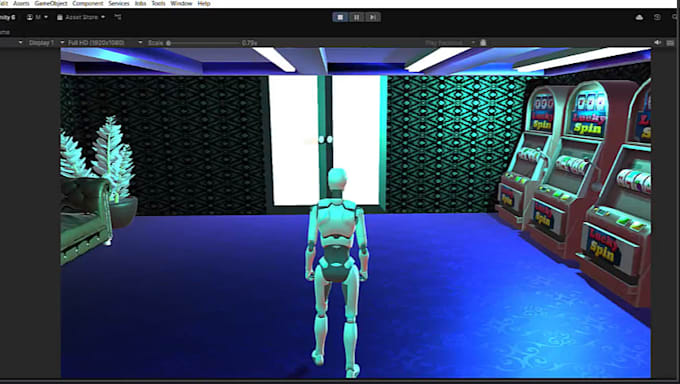Step forward one frame

click(x=372, y=17)
